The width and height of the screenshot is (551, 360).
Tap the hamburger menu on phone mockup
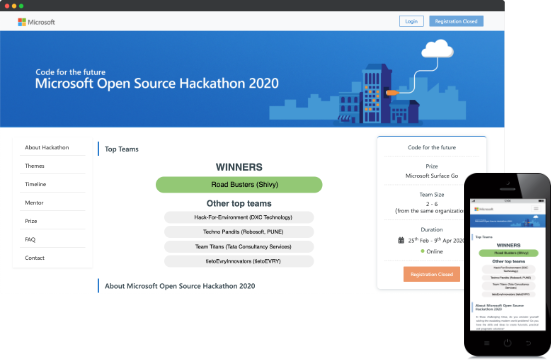tap(536, 208)
